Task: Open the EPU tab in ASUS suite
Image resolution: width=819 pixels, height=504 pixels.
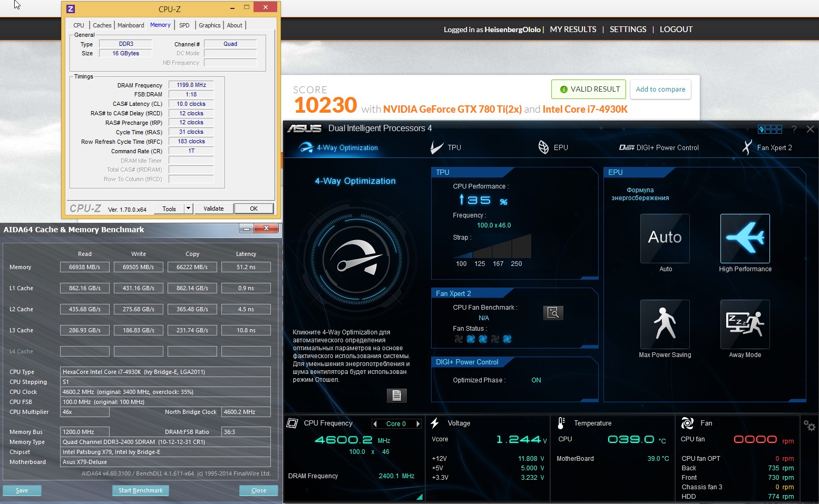Action: [553, 148]
